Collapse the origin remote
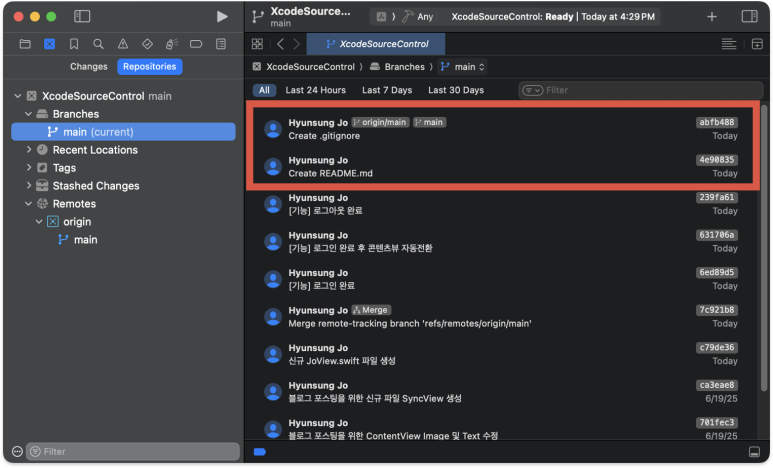 39,221
